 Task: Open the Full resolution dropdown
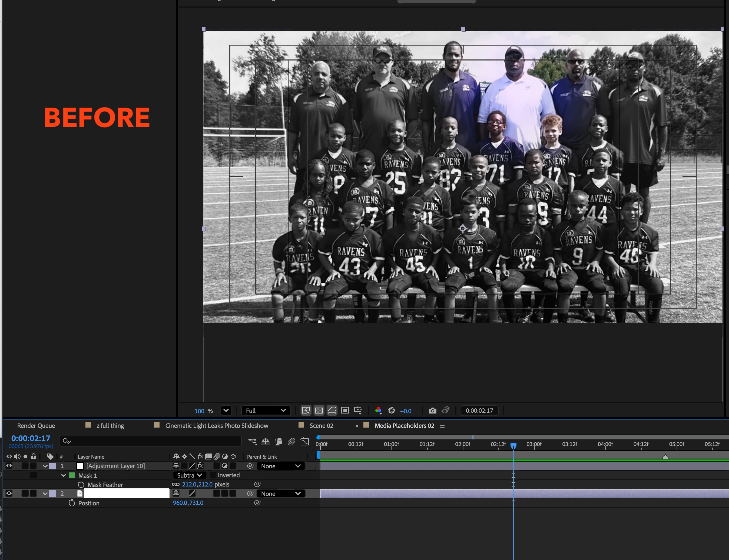(266, 410)
